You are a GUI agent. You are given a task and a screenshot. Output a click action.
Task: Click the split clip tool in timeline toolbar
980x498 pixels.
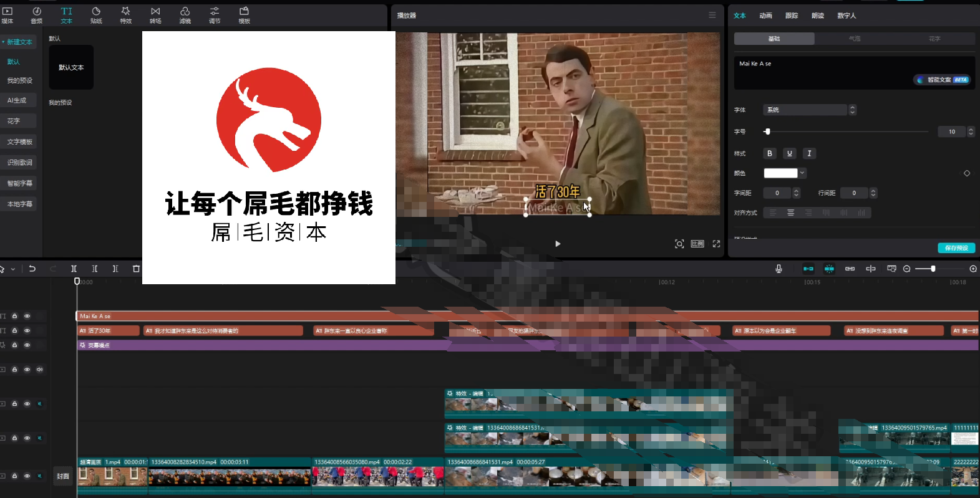74,269
